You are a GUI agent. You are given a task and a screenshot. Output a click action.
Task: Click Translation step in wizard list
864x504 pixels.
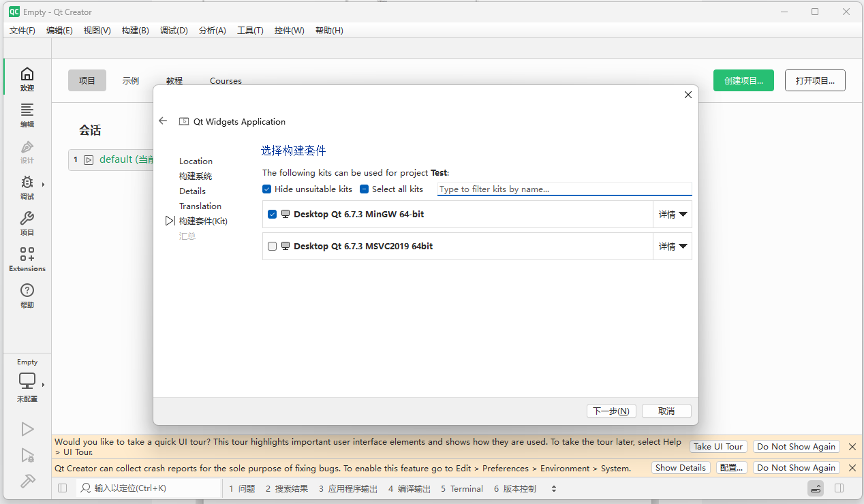point(200,206)
